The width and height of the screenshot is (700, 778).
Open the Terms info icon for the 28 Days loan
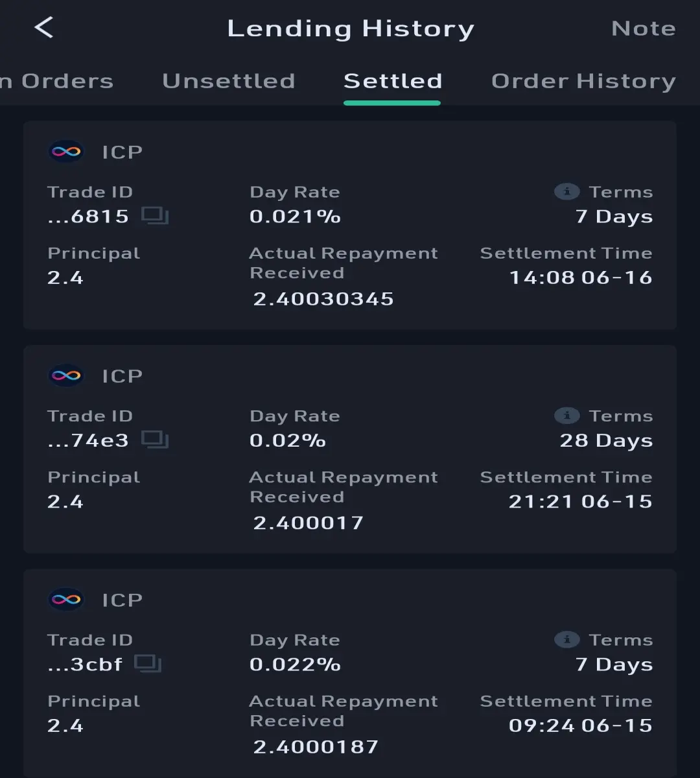click(567, 416)
